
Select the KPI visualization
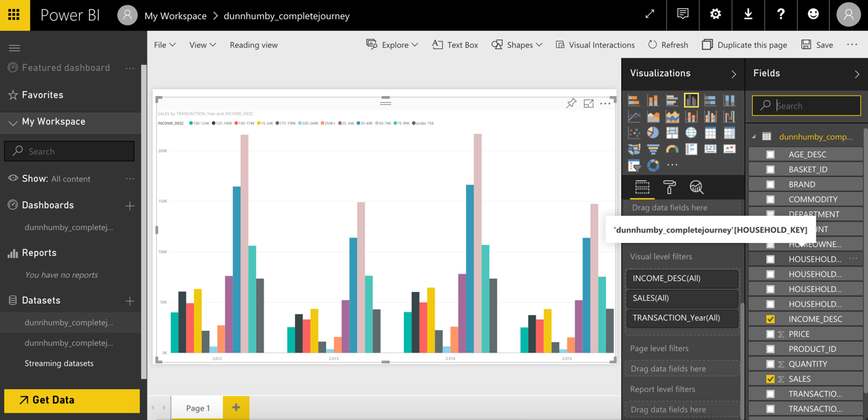click(x=730, y=149)
